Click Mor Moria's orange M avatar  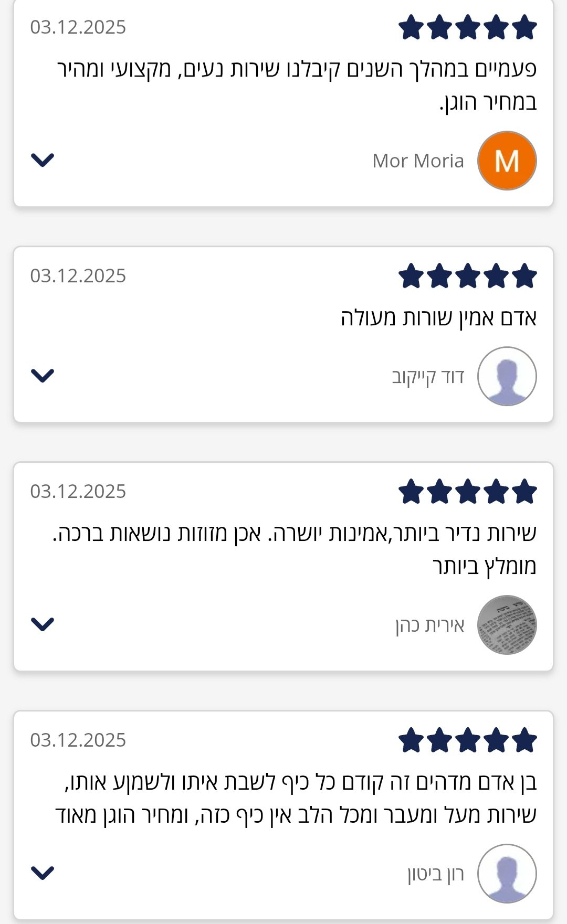(x=507, y=161)
